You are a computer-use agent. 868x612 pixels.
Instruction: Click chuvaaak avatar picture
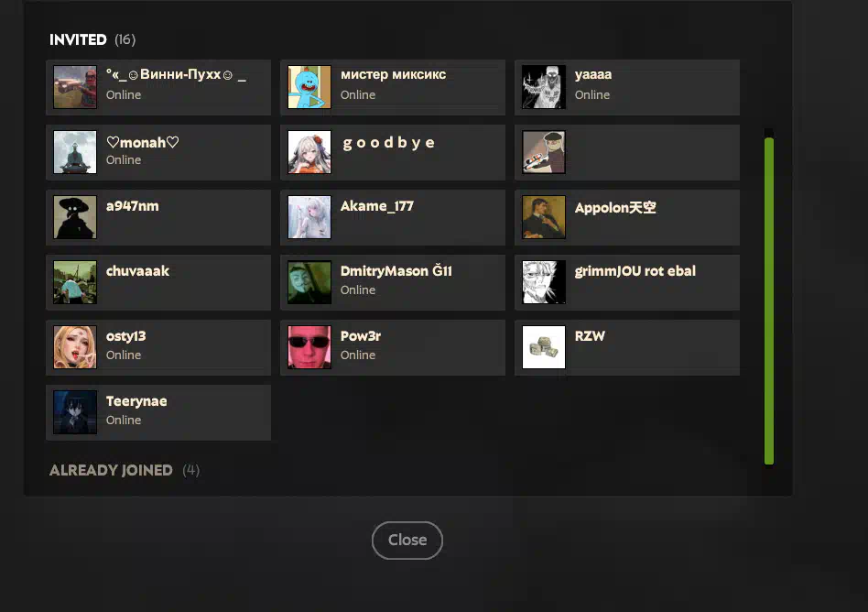coord(75,282)
